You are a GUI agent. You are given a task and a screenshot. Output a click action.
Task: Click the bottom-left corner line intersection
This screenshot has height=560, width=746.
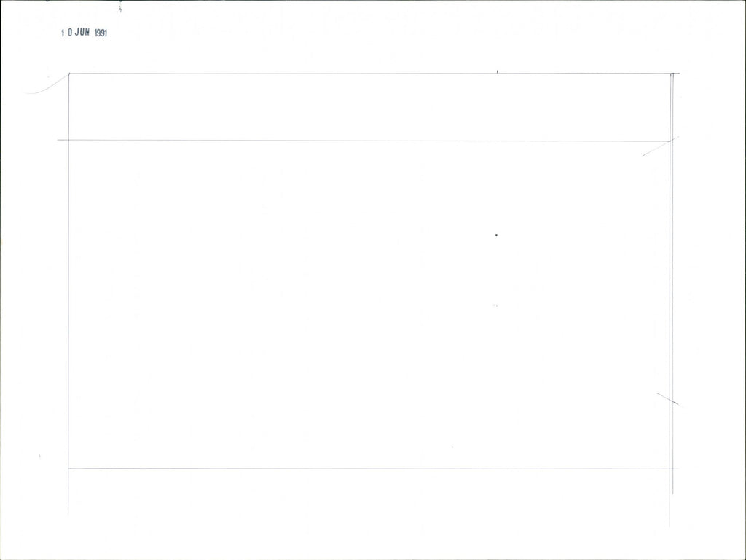click(x=68, y=468)
